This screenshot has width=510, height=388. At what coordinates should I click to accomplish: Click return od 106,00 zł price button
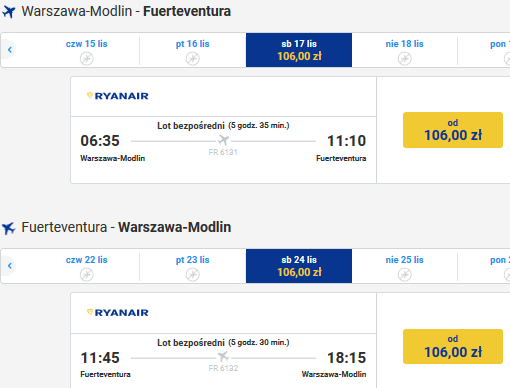point(453,346)
